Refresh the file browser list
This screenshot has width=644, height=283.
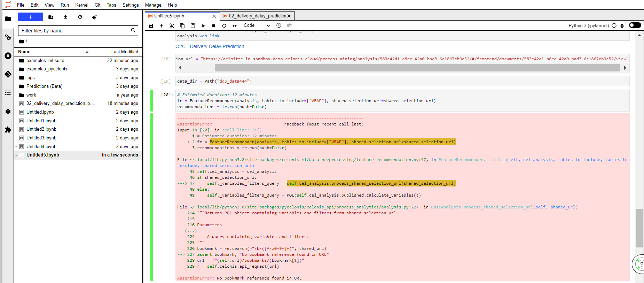coord(80,17)
